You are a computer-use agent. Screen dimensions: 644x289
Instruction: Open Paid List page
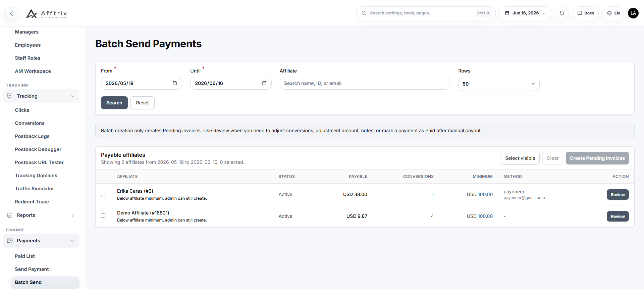pyautogui.click(x=25, y=256)
